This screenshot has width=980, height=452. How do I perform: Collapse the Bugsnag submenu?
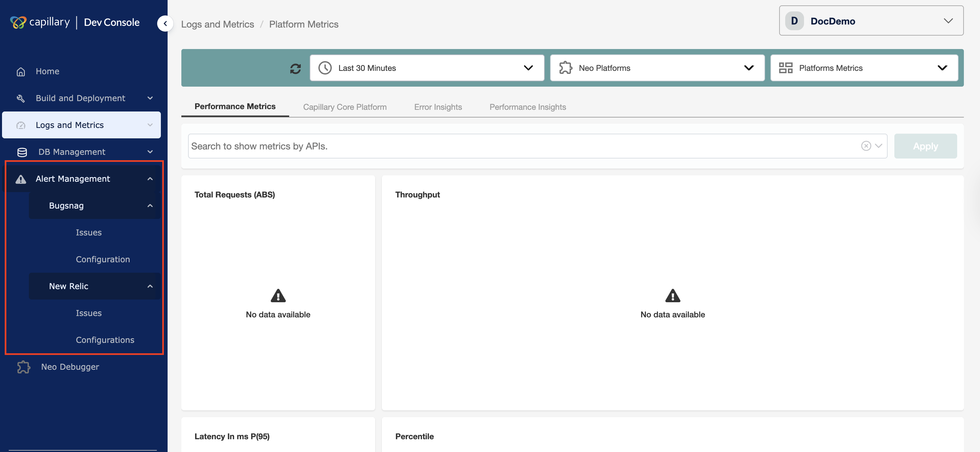150,206
